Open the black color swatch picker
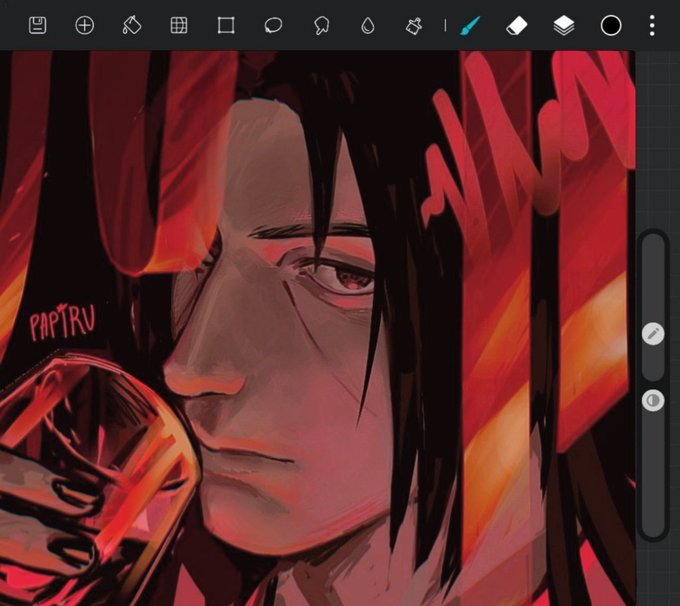Image resolution: width=680 pixels, height=606 pixels. click(x=611, y=26)
